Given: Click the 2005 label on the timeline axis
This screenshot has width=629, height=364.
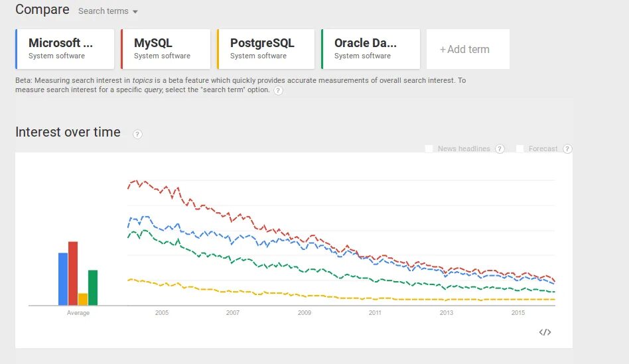Looking at the screenshot, I should pos(162,312).
